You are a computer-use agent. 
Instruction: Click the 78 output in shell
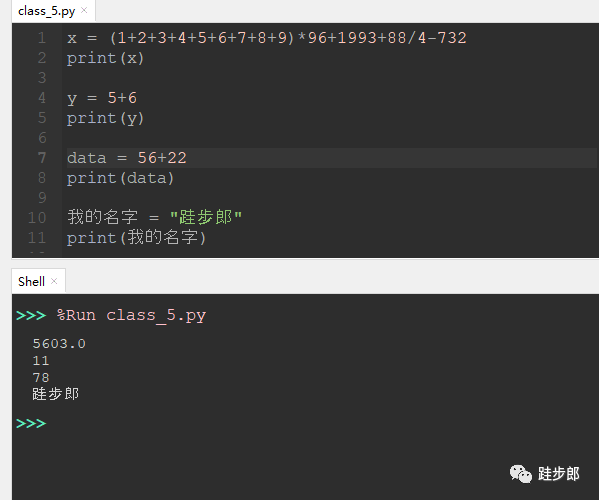point(41,378)
